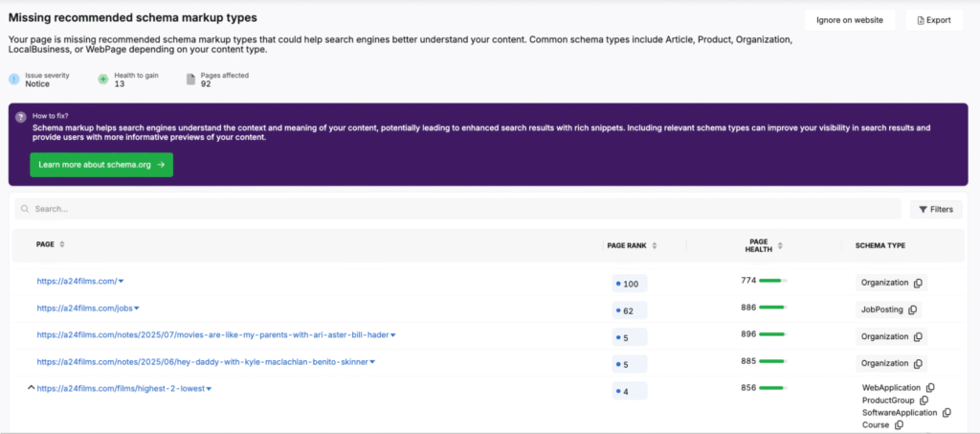980x434 pixels.
Task: Click the Notice severity label
Action: click(37, 83)
